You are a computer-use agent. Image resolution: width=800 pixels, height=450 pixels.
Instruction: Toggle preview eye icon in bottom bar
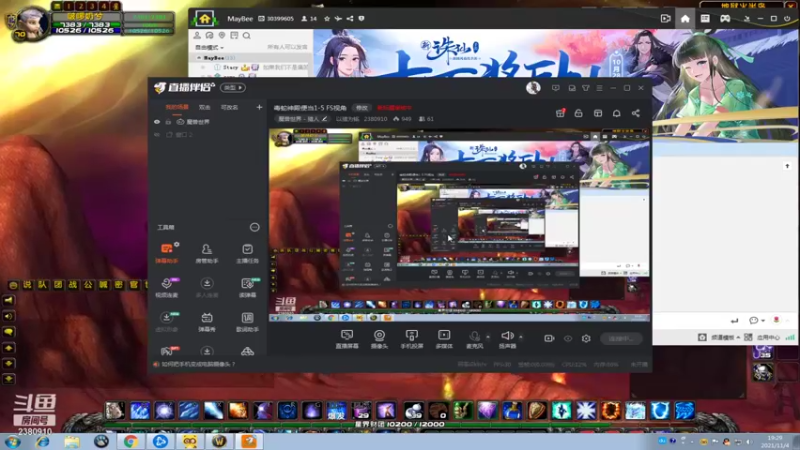pos(567,338)
